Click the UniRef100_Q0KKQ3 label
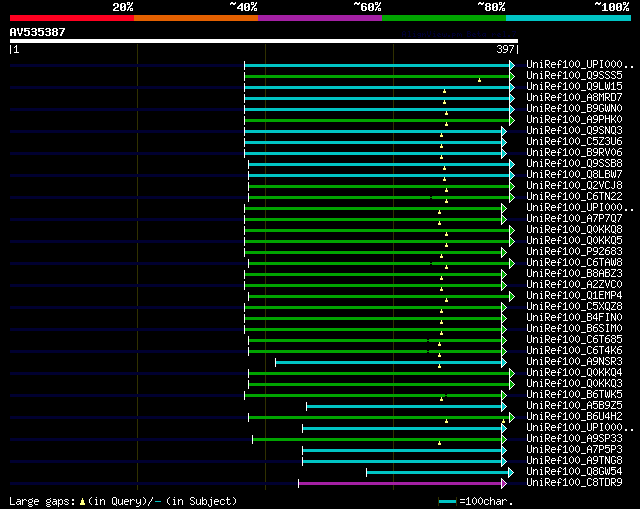Image resolution: width=640 pixels, height=509 pixels. [x=574, y=384]
